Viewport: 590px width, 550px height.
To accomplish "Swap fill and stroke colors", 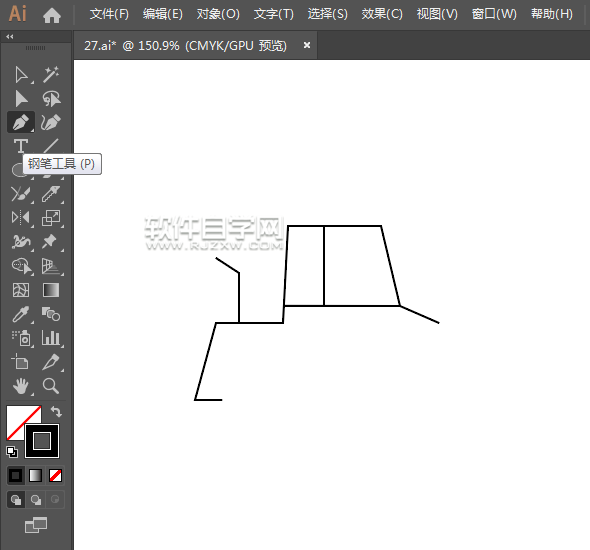I will coord(56,412).
